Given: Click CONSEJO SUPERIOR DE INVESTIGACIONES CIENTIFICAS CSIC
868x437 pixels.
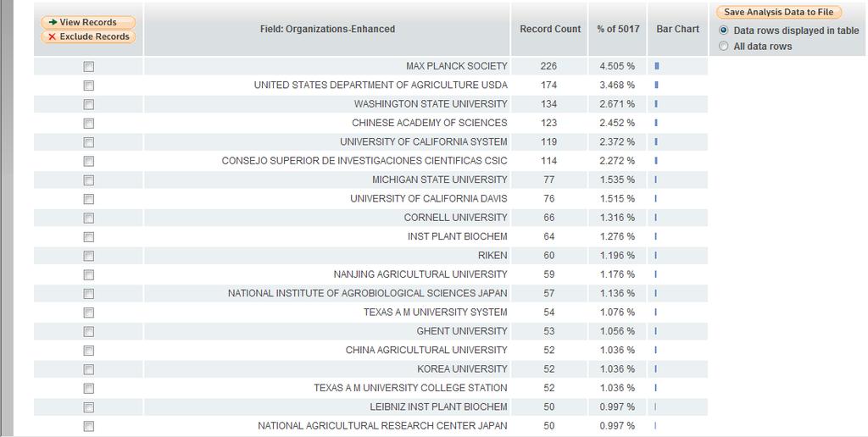Looking at the screenshot, I should coord(364,160).
